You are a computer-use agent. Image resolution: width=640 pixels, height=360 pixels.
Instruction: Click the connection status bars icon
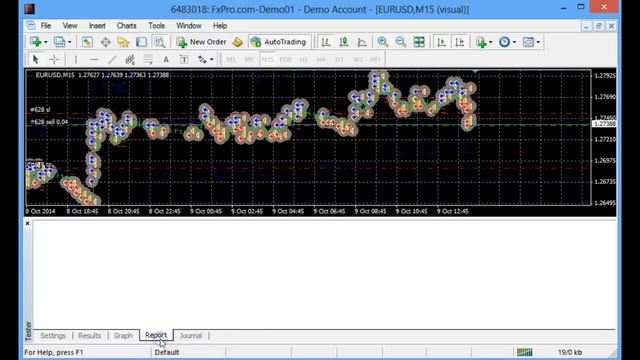click(524, 352)
